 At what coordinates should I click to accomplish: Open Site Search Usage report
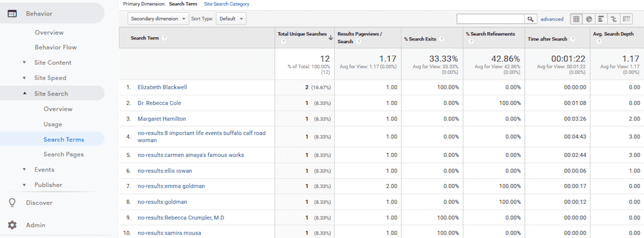click(53, 124)
